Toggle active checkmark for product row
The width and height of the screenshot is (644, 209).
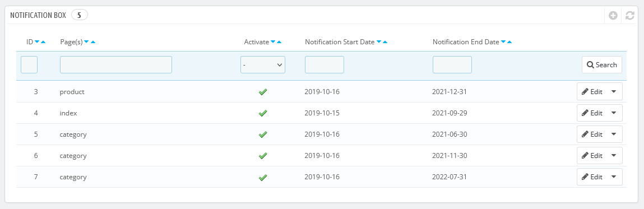[263, 92]
